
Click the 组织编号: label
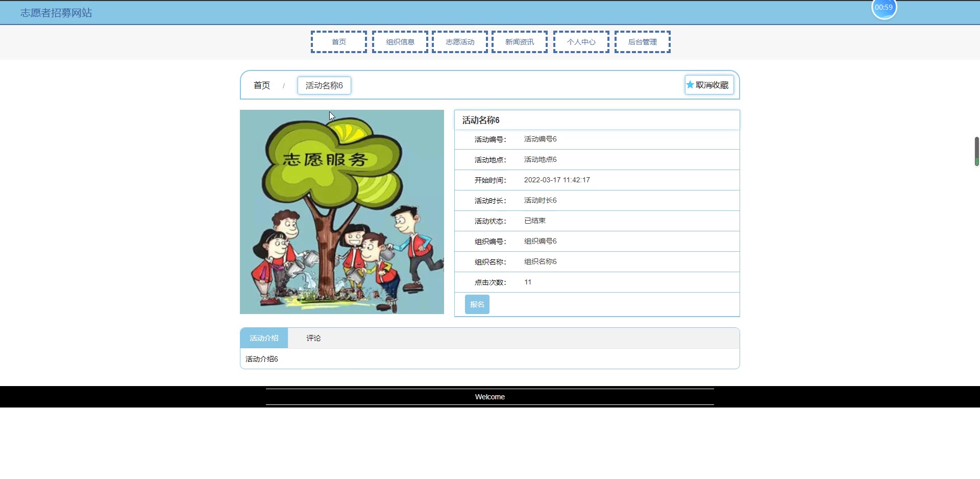[x=490, y=242]
